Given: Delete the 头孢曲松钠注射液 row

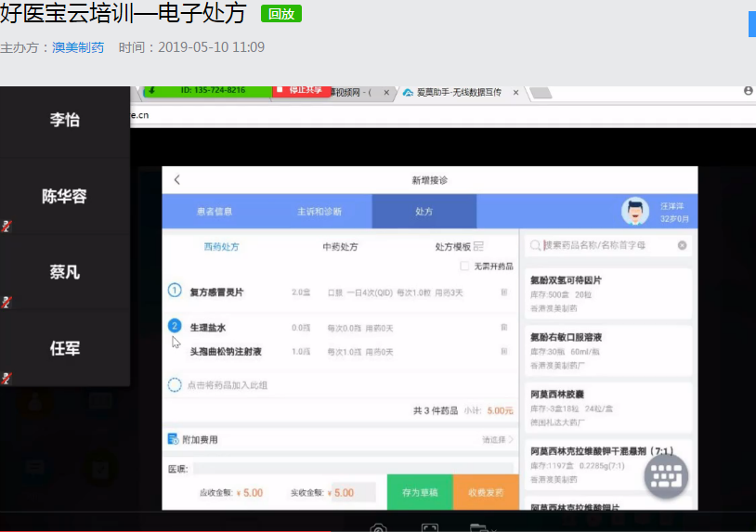Looking at the screenshot, I should pyautogui.click(x=503, y=352).
